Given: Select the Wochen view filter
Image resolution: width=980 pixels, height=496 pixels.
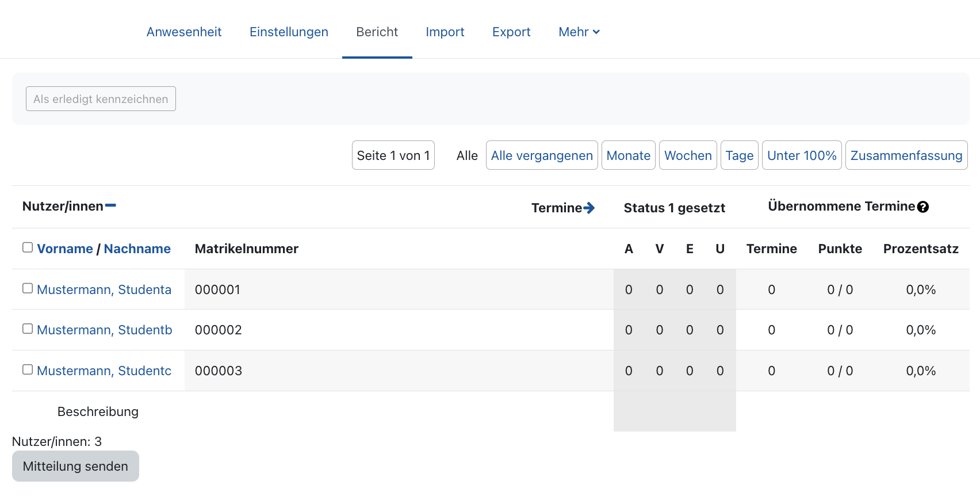Looking at the screenshot, I should pos(687,155).
